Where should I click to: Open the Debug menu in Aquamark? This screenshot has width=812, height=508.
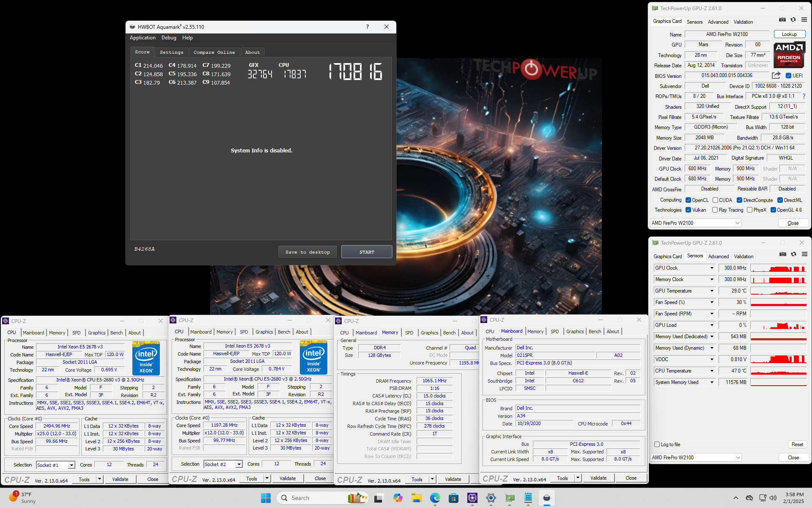[x=169, y=38]
